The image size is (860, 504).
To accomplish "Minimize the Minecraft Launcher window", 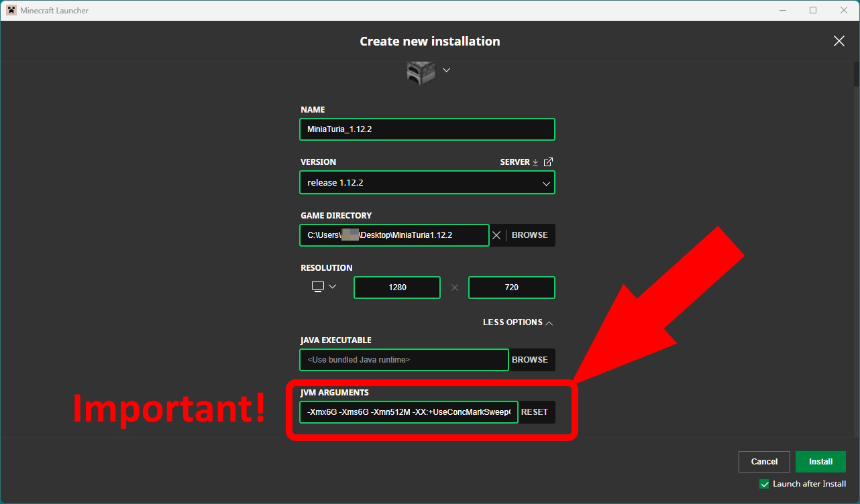I will [783, 10].
